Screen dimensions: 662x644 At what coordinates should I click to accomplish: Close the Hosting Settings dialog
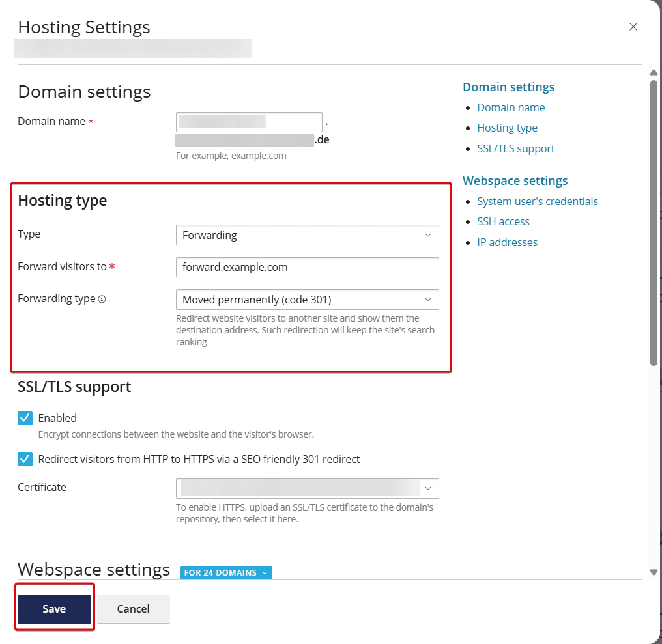(x=633, y=27)
